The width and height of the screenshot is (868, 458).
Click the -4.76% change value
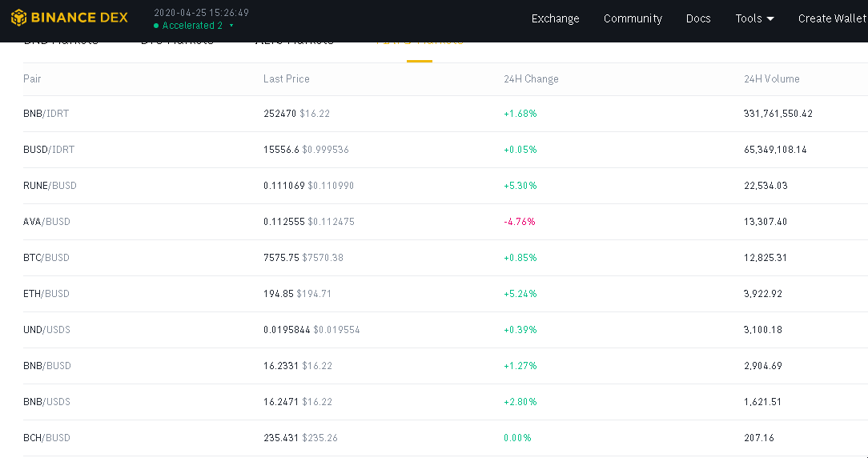pyautogui.click(x=520, y=222)
